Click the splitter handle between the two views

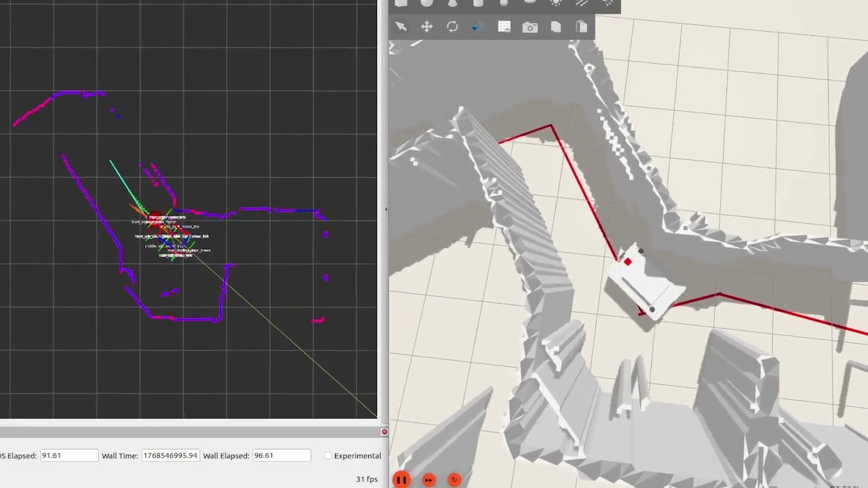(386, 209)
